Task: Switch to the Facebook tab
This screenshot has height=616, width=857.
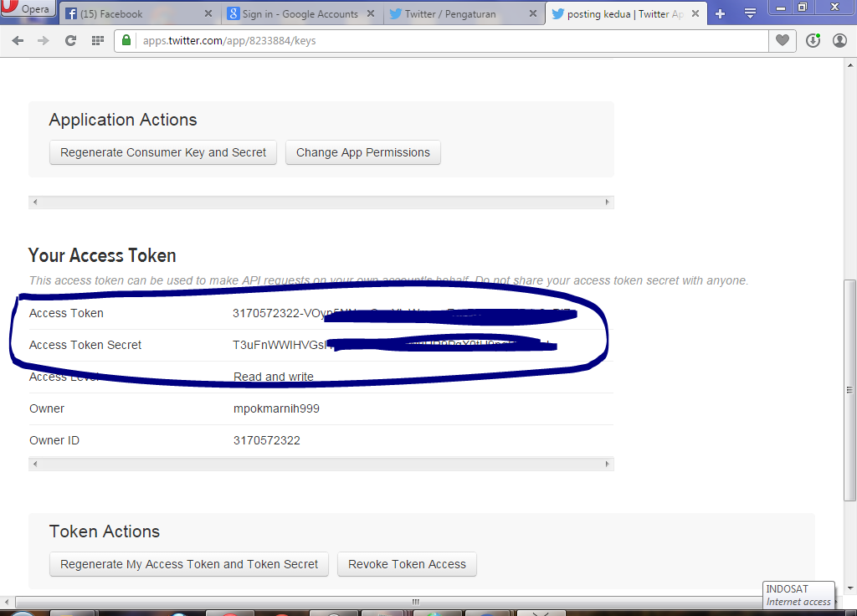Action: (x=139, y=14)
